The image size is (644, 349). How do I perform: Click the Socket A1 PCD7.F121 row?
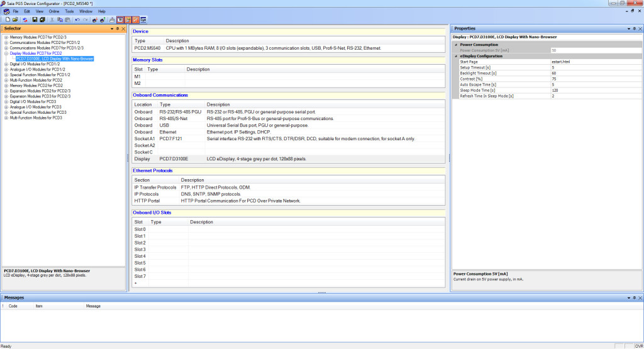pos(288,139)
